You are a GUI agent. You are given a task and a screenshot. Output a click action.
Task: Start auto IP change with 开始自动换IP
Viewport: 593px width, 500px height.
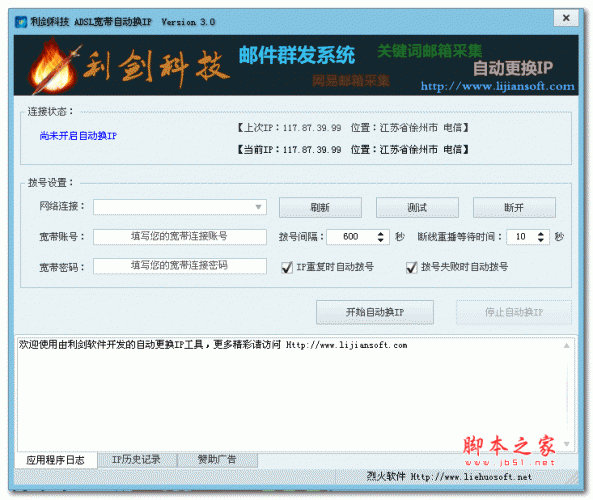tap(375, 312)
